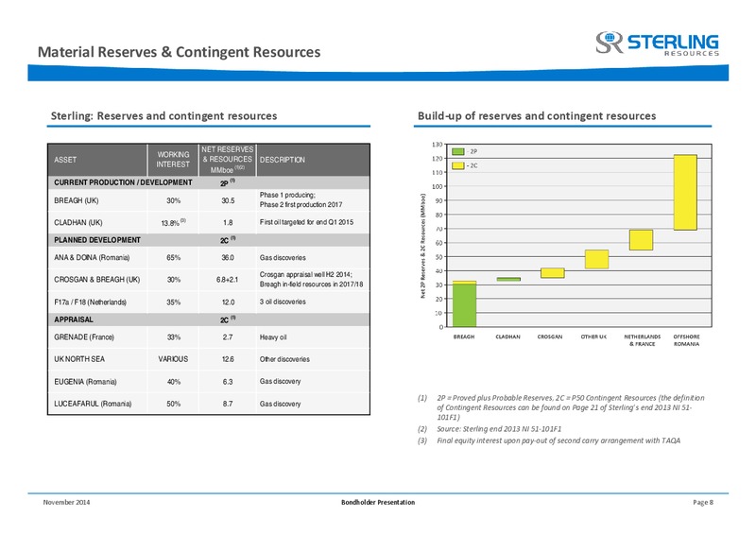Click the ASSET column header
The height and width of the screenshot is (535, 756).
(x=97, y=160)
